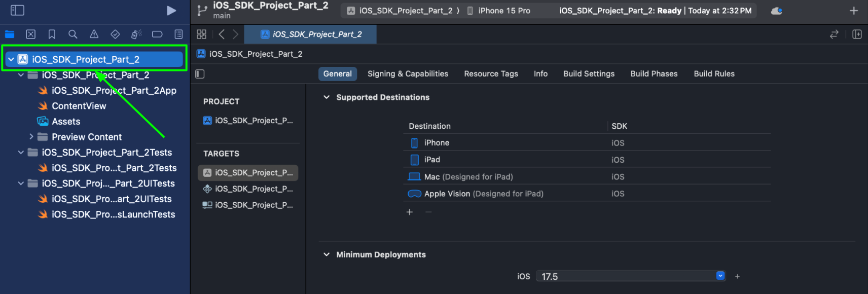
Task: Click the Destination column header
Action: click(x=429, y=126)
